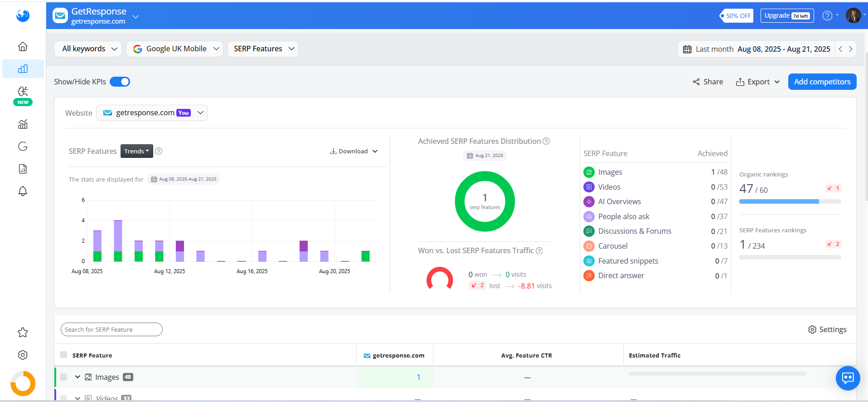Click the People also ask row
Screen dimensions: 868x402
[655, 216]
